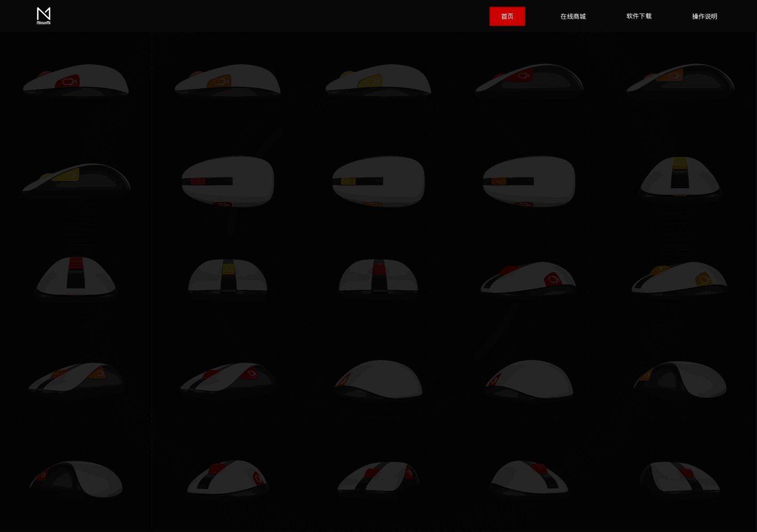Pick black-sided side-view mouse with yellow button

point(76,181)
